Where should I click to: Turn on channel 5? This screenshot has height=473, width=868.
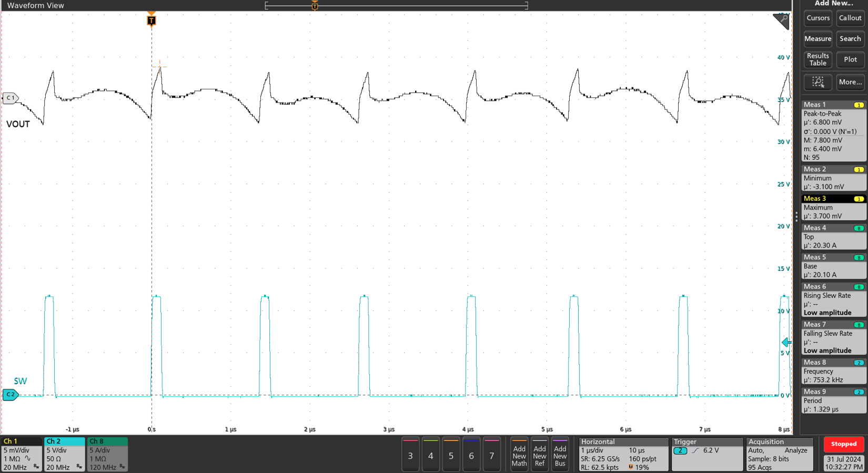451,455
